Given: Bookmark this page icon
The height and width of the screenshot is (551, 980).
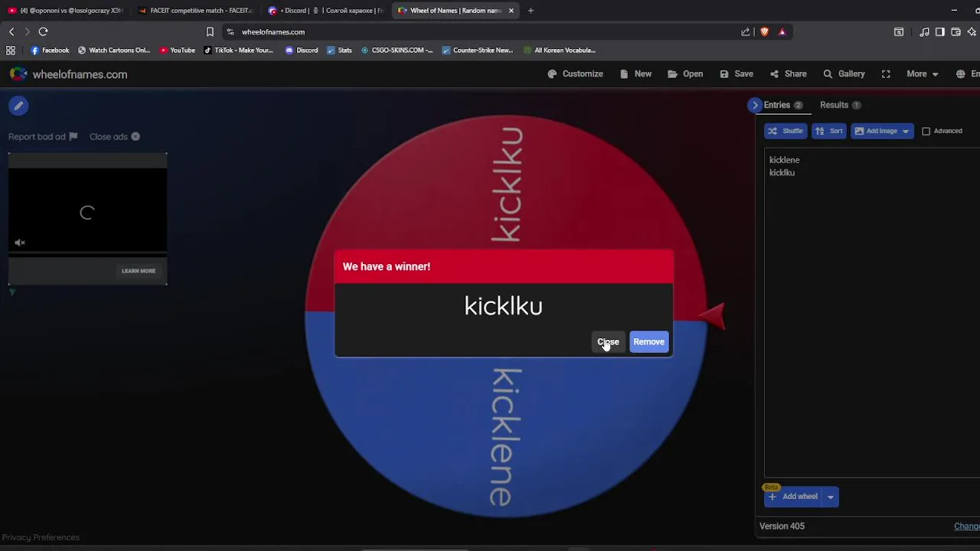Looking at the screenshot, I should point(210,31).
